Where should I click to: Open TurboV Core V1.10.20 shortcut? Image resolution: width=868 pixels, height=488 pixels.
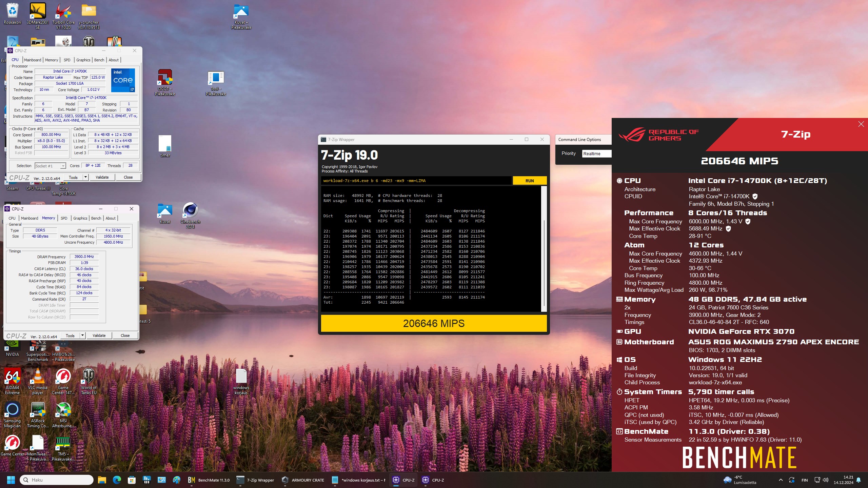coord(63,16)
